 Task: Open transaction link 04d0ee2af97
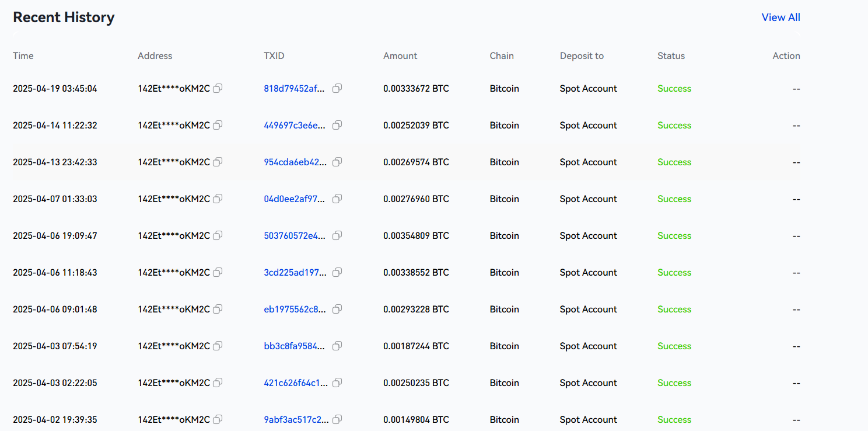(295, 199)
